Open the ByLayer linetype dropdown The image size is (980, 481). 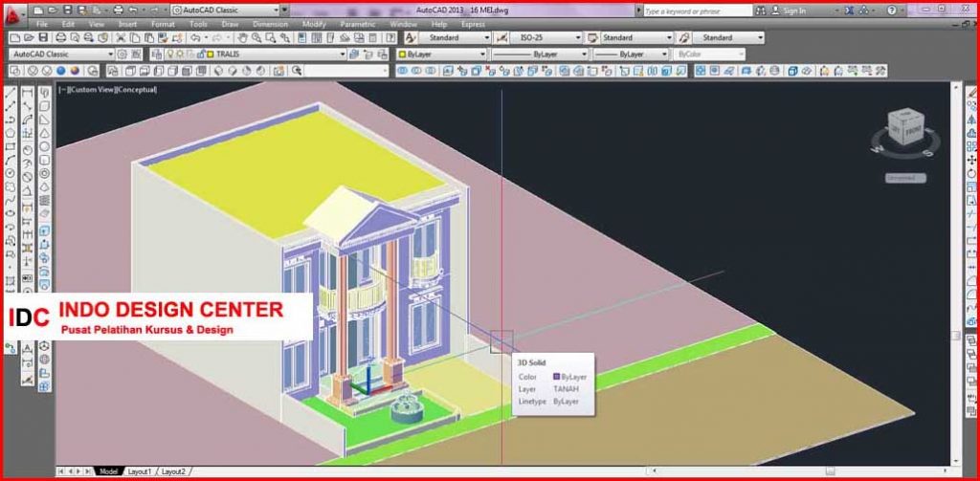coord(584,55)
